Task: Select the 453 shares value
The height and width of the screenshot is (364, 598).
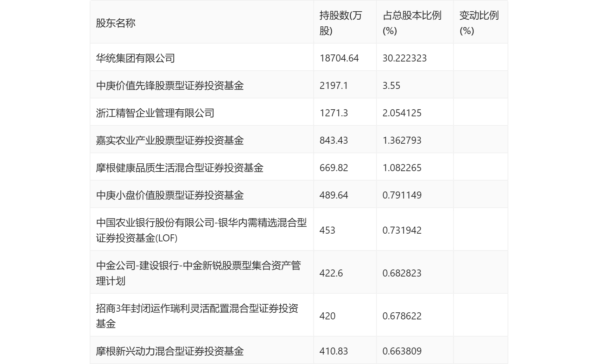Action: [x=327, y=230]
